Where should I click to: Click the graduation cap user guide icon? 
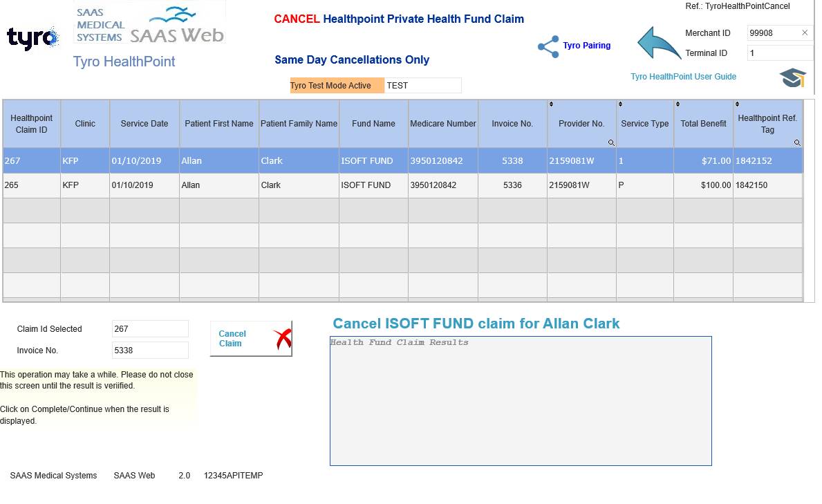(x=792, y=77)
